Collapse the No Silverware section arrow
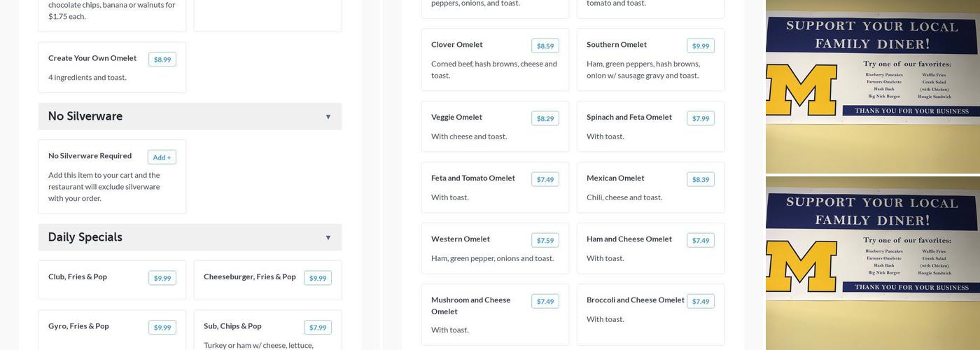 [328, 117]
